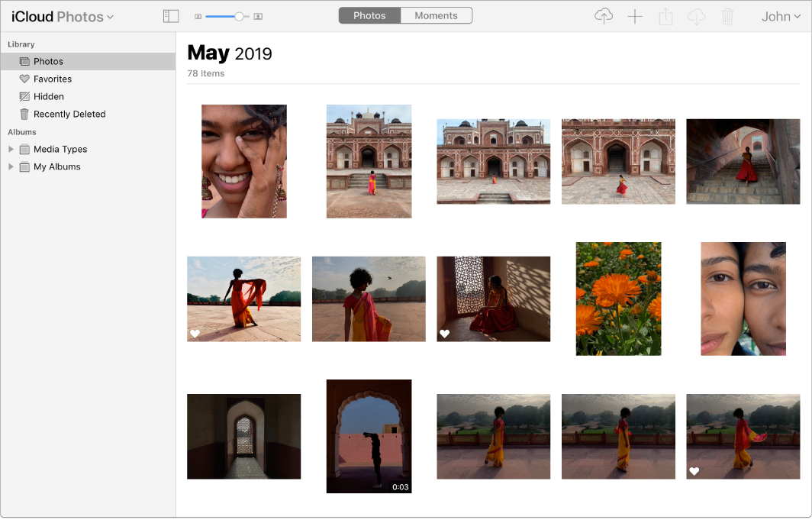Screen dimensions: 812x520
Task: Switch to the Moments tab
Action: [436, 15]
